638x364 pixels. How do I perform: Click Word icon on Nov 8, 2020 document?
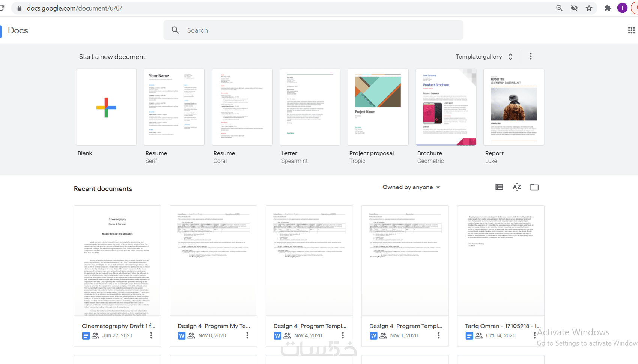point(181,336)
